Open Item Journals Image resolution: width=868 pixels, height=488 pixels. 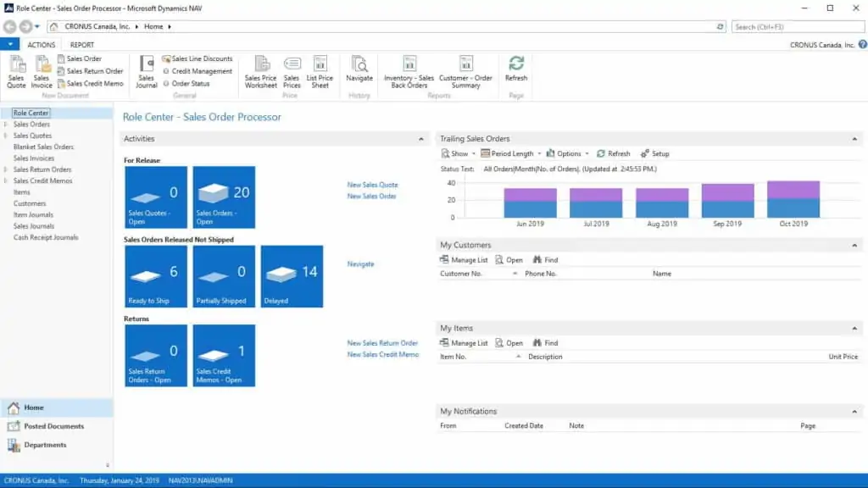(33, 214)
